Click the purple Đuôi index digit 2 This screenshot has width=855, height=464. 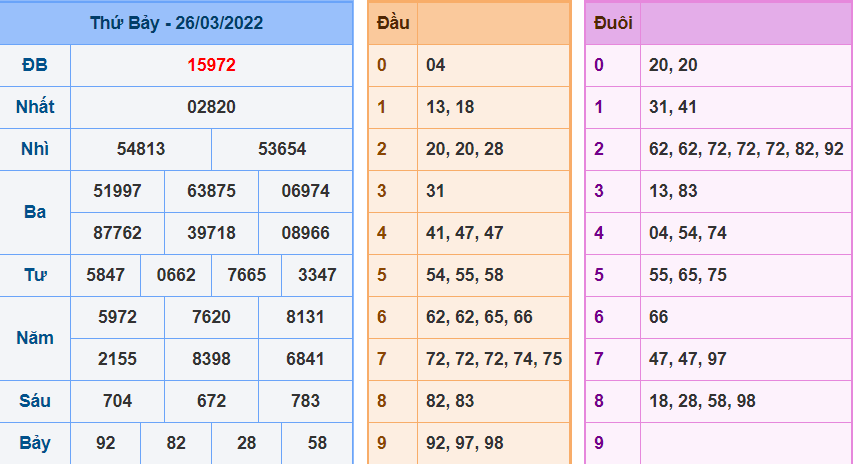click(x=599, y=149)
